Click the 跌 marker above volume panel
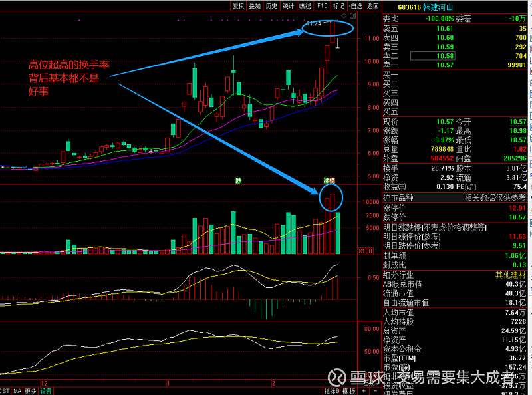Viewport: 532px width, 395px height. coord(238,180)
